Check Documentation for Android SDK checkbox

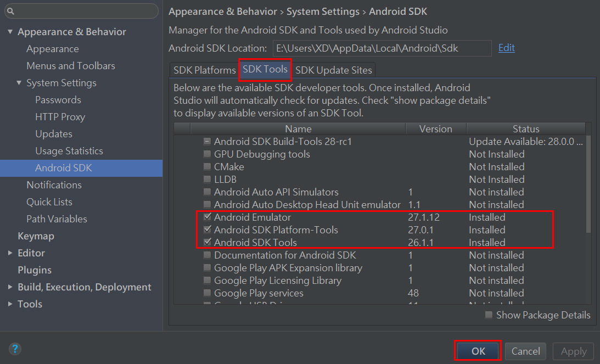click(207, 255)
